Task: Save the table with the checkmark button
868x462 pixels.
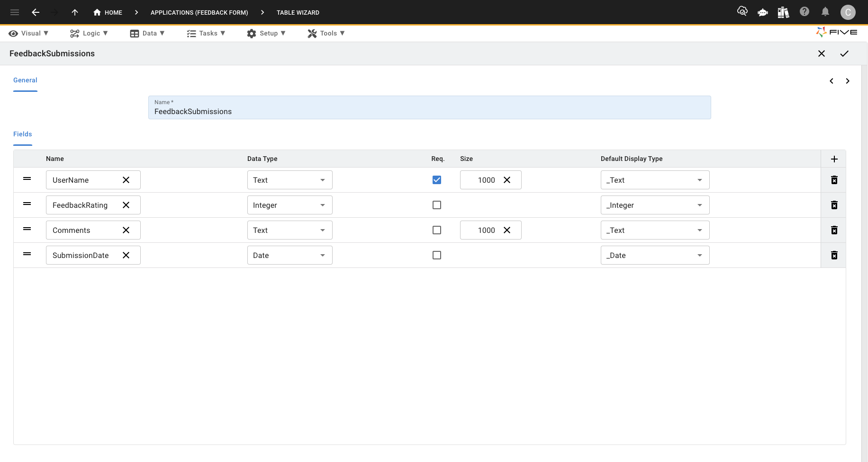Action: [844, 53]
